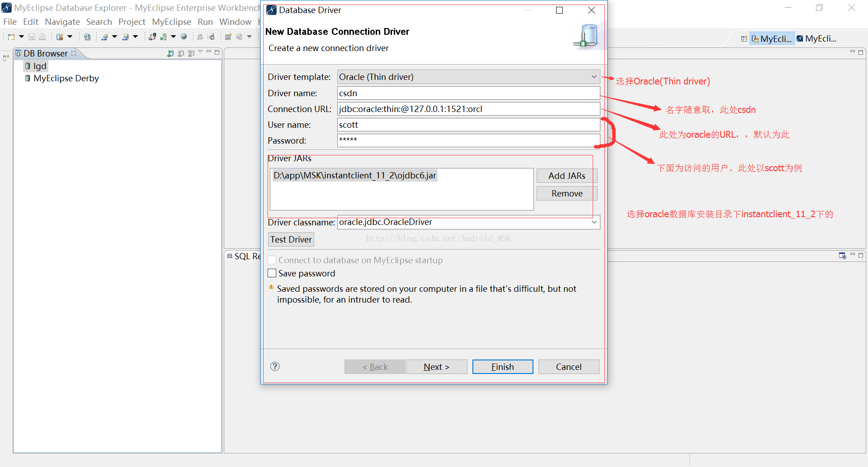The image size is (868, 467).
Task: Click the Driver name field containing csdn
Action: [468, 93]
